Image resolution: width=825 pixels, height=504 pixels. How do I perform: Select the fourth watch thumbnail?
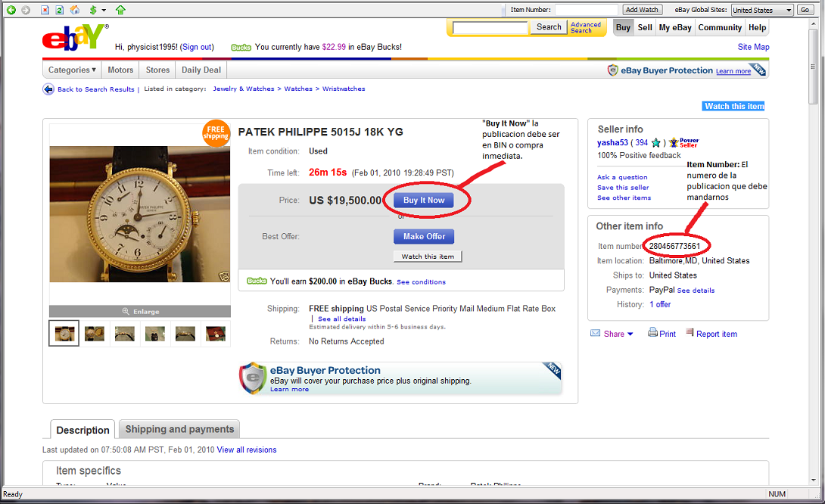tap(155, 333)
